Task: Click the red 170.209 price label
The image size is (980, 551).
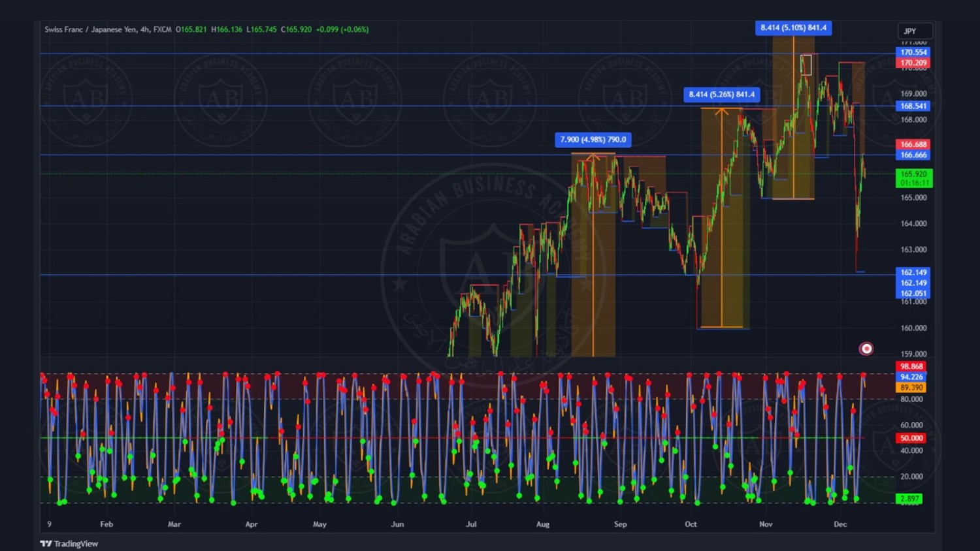Action: tap(913, 63)
